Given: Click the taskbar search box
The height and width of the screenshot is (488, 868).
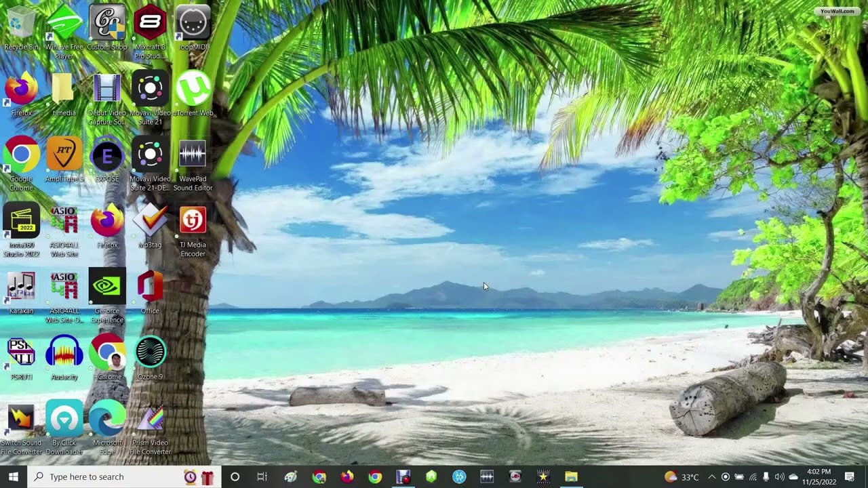Looking at the screenshot, I should coord(123,476).
